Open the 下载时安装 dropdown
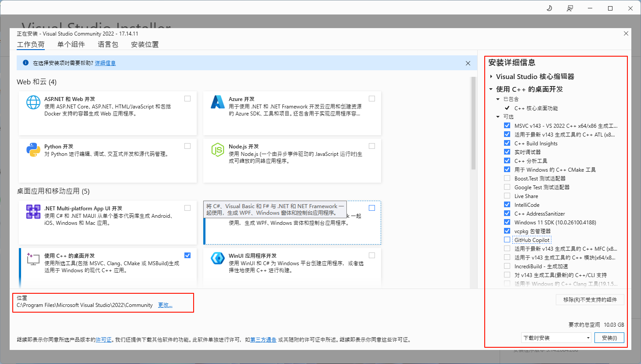This screenshot has width=641, height=364. pyautogui.click(x=556, y=338)
